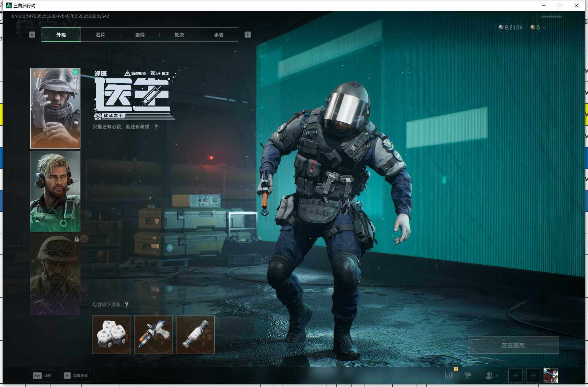Select the 处决 tab

click(x=179, y=35)
